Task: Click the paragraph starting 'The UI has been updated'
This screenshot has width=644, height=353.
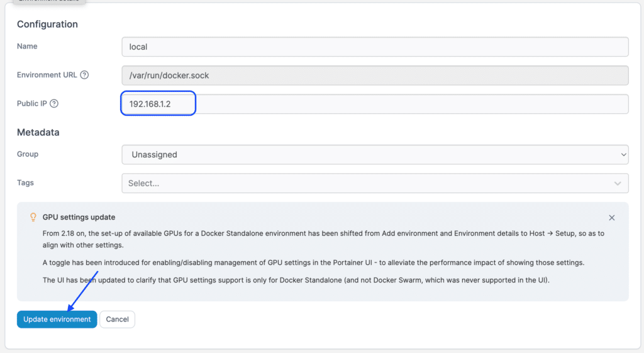Action: tap(296, 280)
